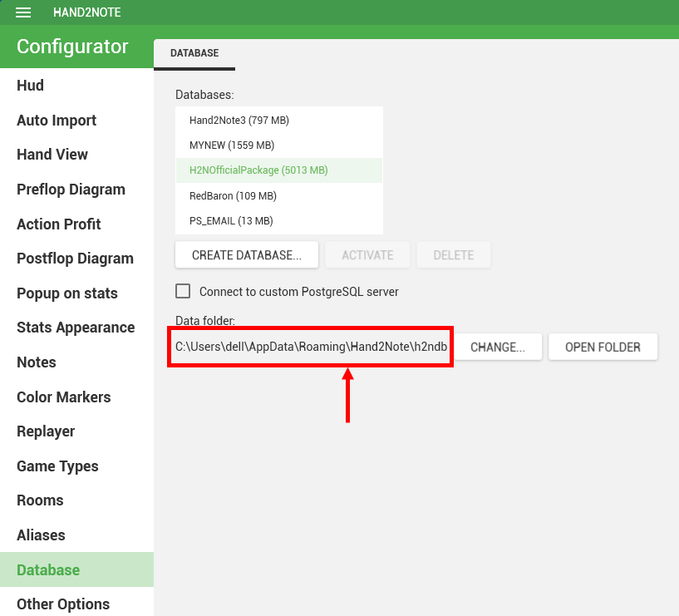Select Database in the sidebar
The image size is (679, 616).
click(x=76, y=569)
